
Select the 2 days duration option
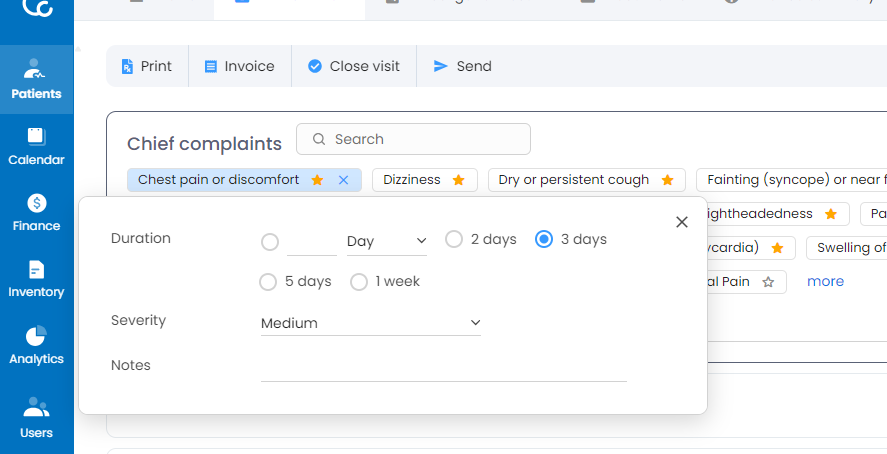[x=454, y=239]
